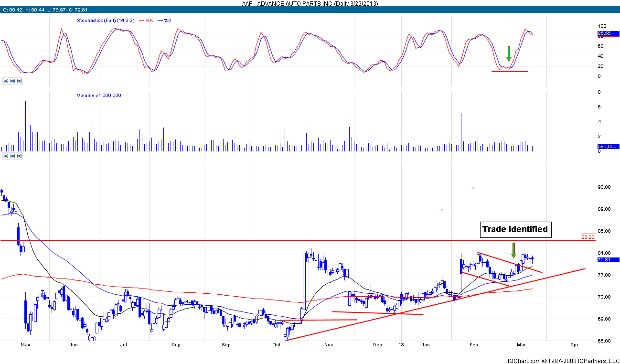Click the Stochastics (Full) (14,3,3) label
Image resolution: width=620 pixels, height=364 pixels.
104,21
